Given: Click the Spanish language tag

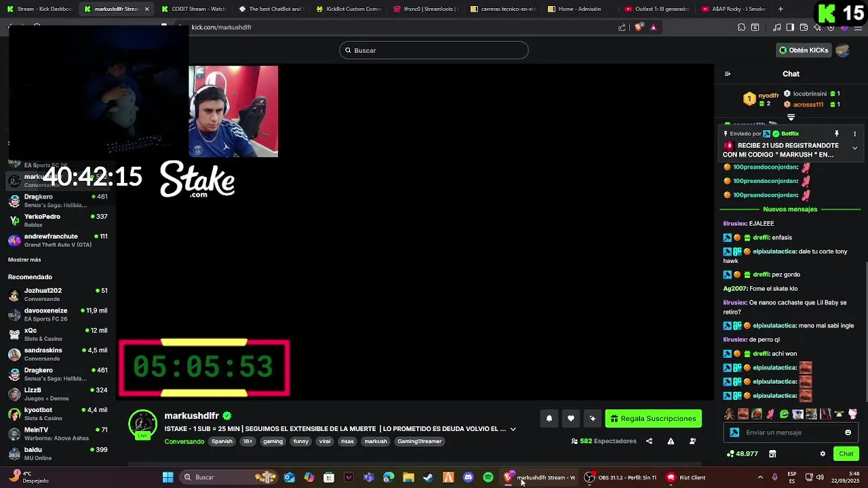Looking at the screenshot, I should (222, 441).
